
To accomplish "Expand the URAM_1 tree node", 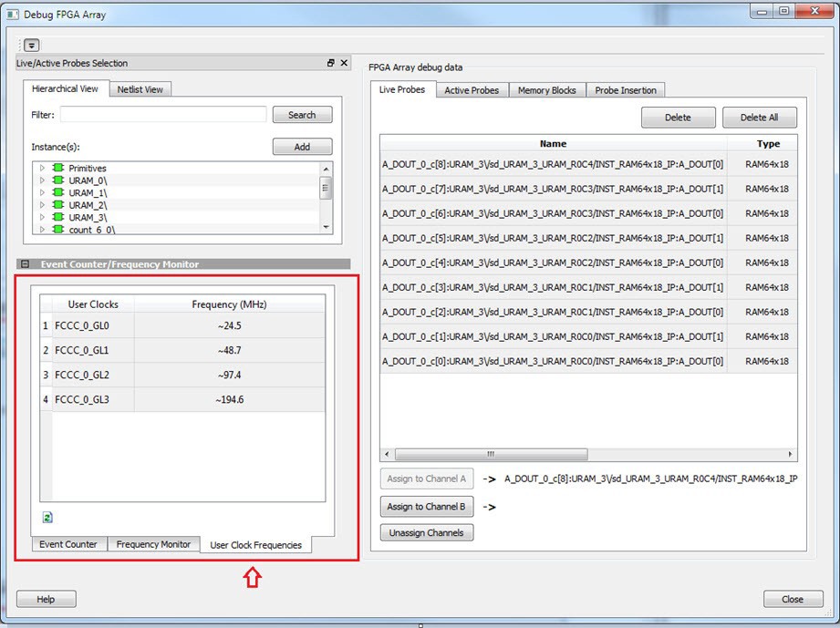I will coord(42,193).
